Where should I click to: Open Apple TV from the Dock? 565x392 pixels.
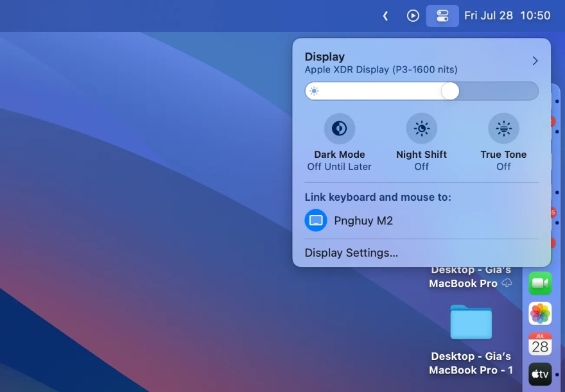(540, 374)
